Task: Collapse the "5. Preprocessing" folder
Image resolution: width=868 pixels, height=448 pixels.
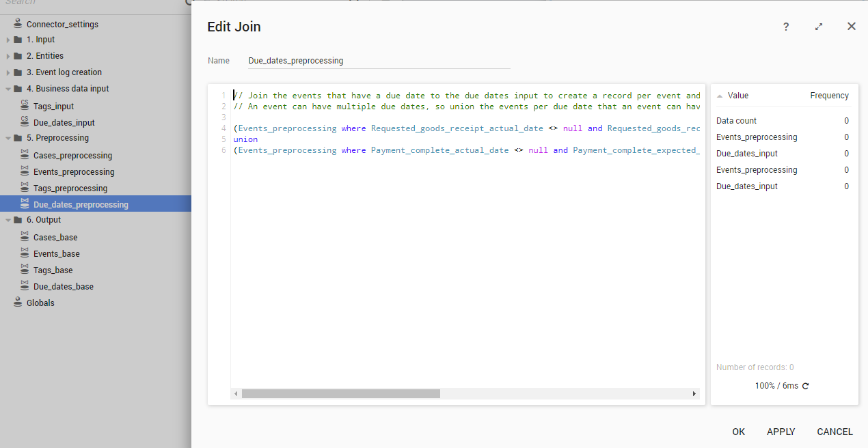Action: coord(8,137)
